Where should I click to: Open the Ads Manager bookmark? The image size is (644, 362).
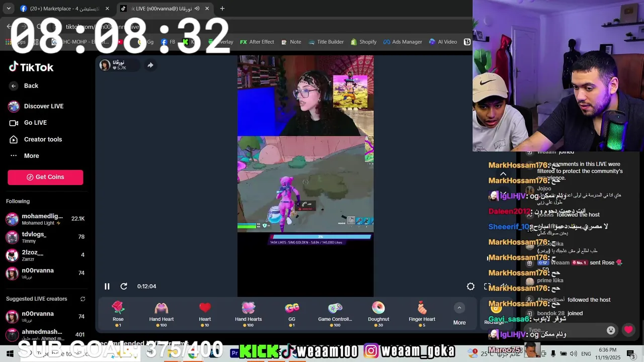click(403, 42)
